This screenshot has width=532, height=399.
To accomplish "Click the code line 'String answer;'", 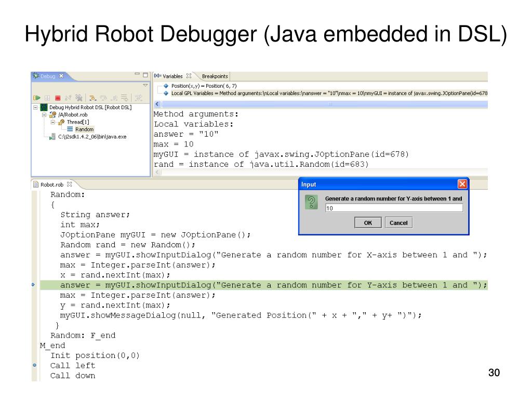I will coord(95,215).
